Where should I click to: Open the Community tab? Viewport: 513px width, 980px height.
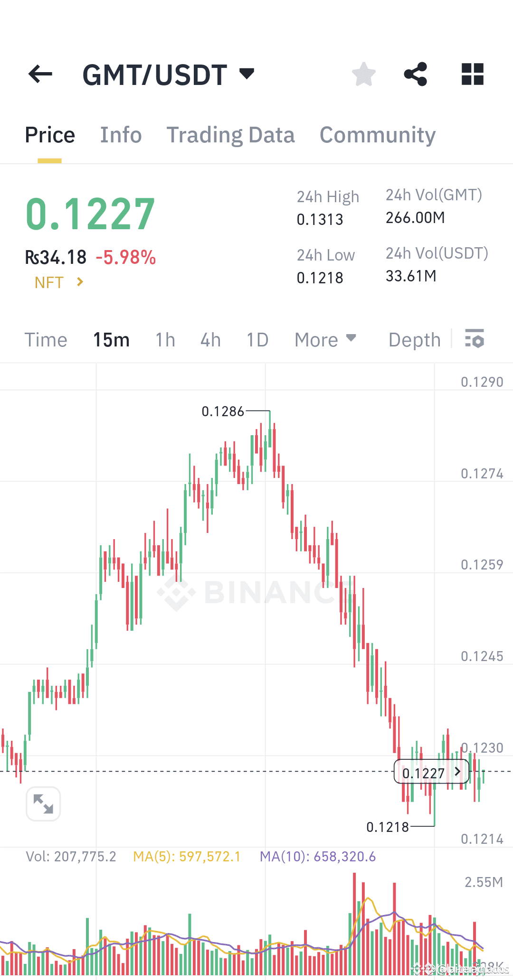(378, 135)
